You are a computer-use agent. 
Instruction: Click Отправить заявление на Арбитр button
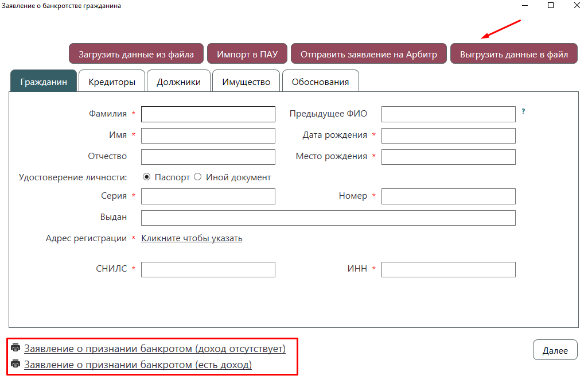369,54
